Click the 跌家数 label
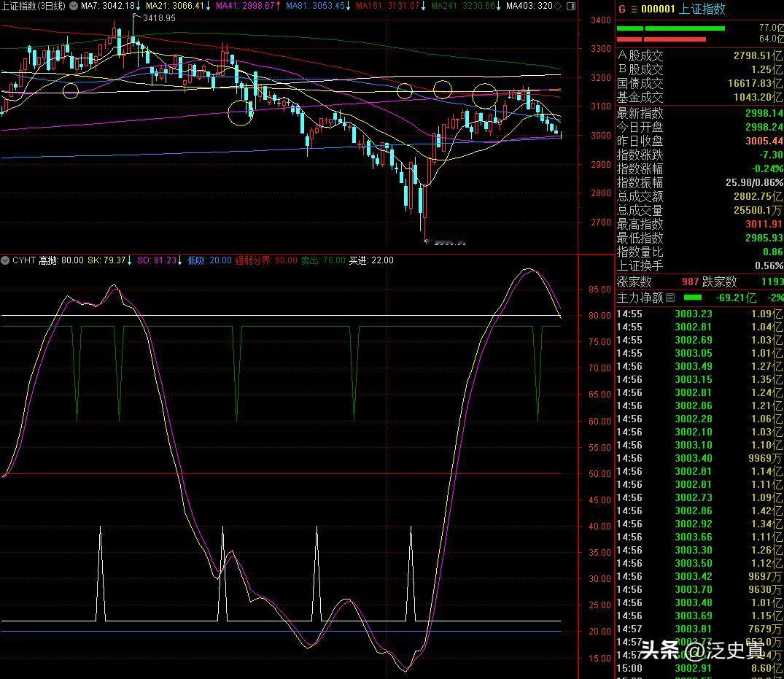Viewport: 784px width, 679px height. point(720,282)
